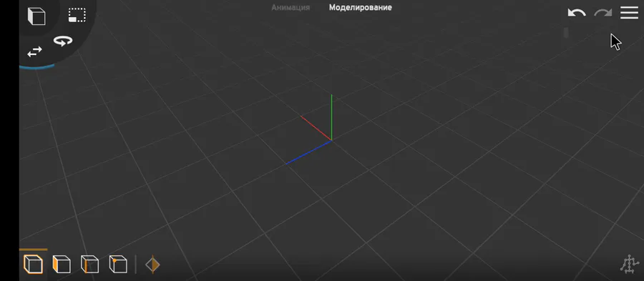Open the add object cube menu
Image resolution: width=644 pixels, height=281 pixels.
[36, 16]
